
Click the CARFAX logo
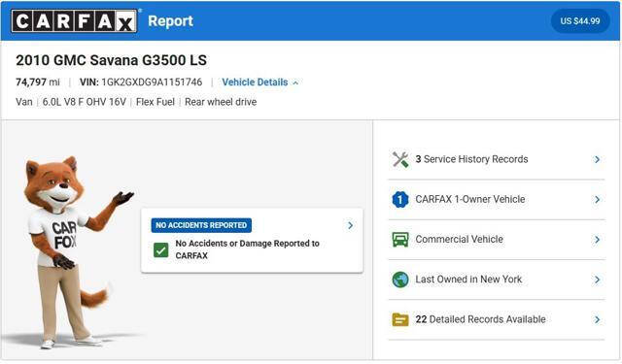[74, 21]
